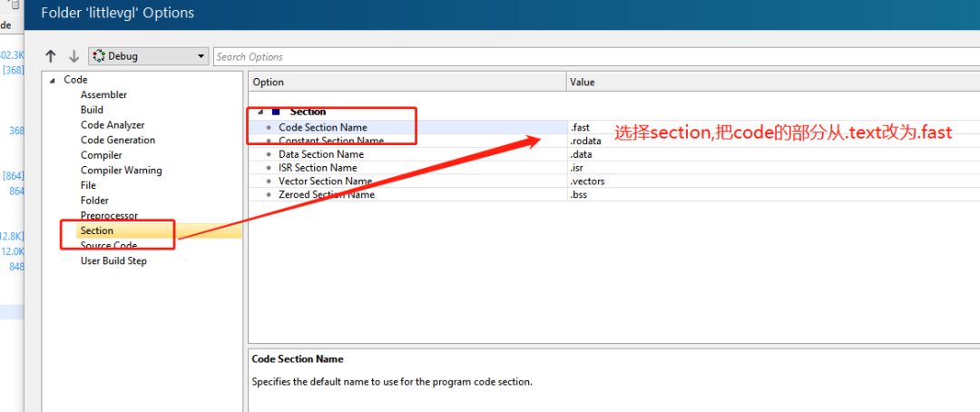Collapse the Code tree node
980x412 pixels.
coord(51,80)
